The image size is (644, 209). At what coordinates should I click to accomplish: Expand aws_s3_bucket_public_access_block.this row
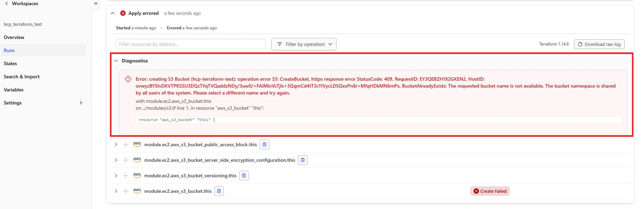(x=116, y=145)
